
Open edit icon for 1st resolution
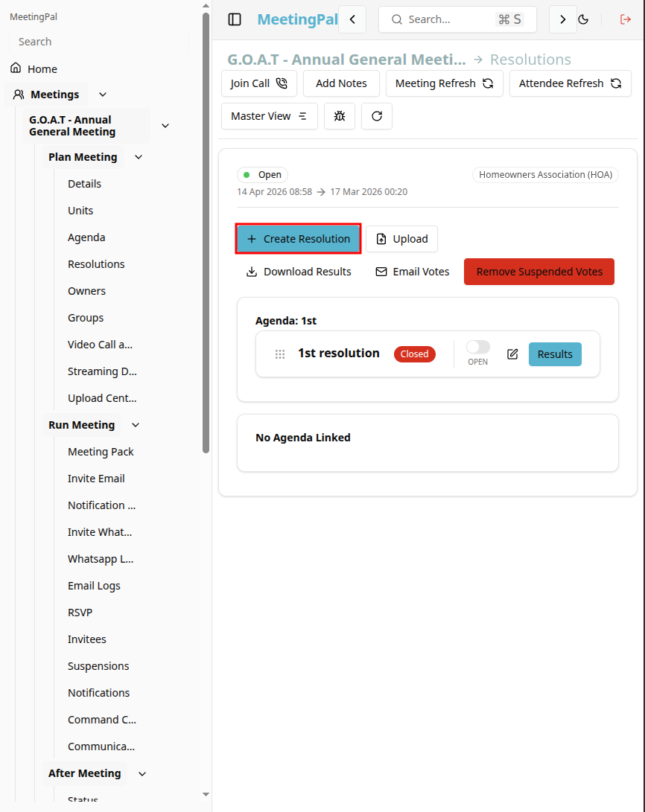pyautogui.click(x=512, y=354)
